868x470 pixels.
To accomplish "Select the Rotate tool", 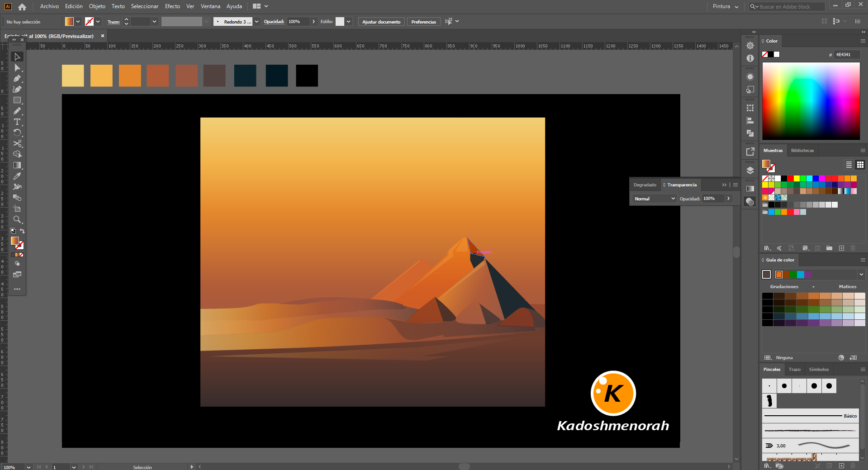I will (x=17, y=133).
